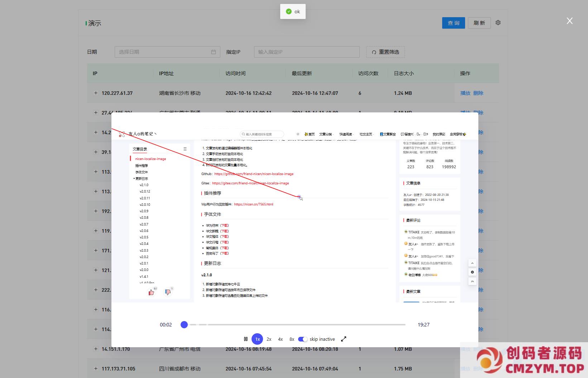The image size is (588, 378).
Task: Click the replay progress slider handle
Action: [x=184, y=325]
